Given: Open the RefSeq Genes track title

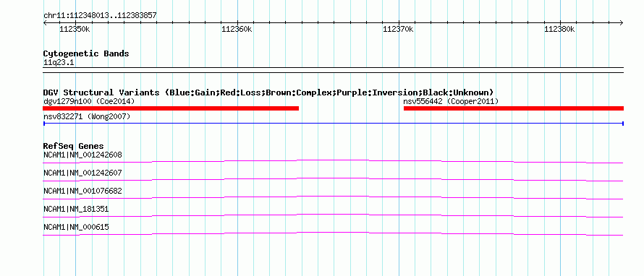Looking at the screenshot, I should point(74,146).
